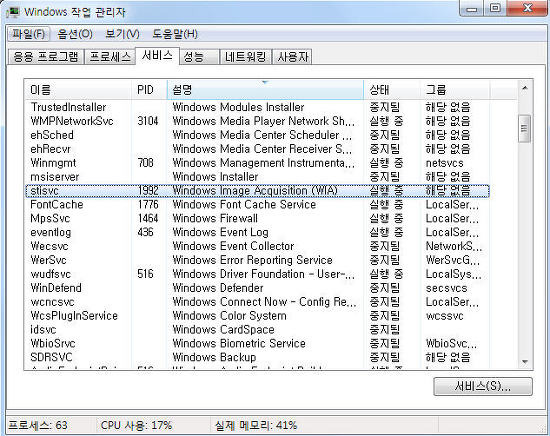Switch to the 사용자 tab
The height and width of the screenshot is (436, 550).
293,57
